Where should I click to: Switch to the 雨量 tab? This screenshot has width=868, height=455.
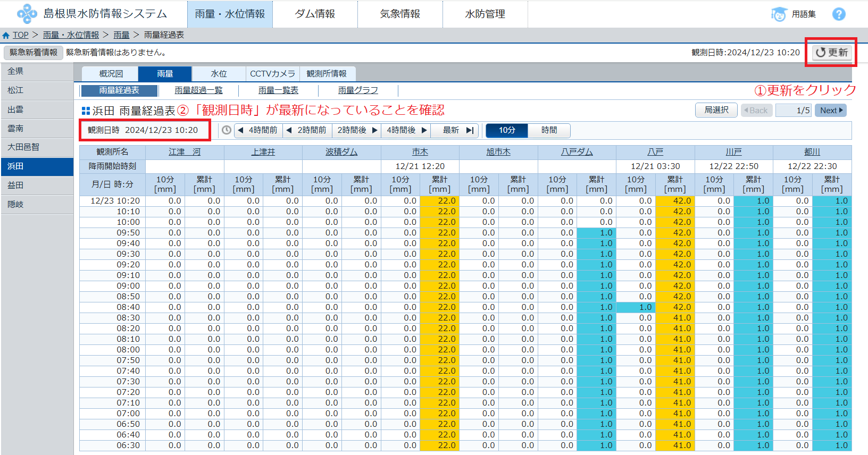coord(165,74)
